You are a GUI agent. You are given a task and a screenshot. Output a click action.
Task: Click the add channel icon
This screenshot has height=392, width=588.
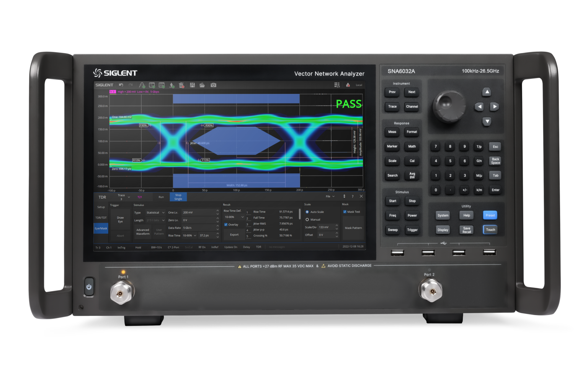tap(162, 85)
